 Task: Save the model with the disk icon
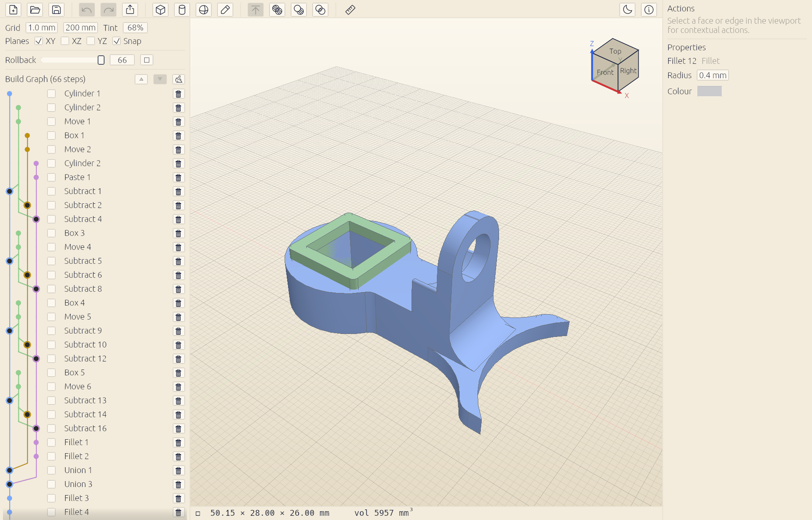(x=56, y=10)
